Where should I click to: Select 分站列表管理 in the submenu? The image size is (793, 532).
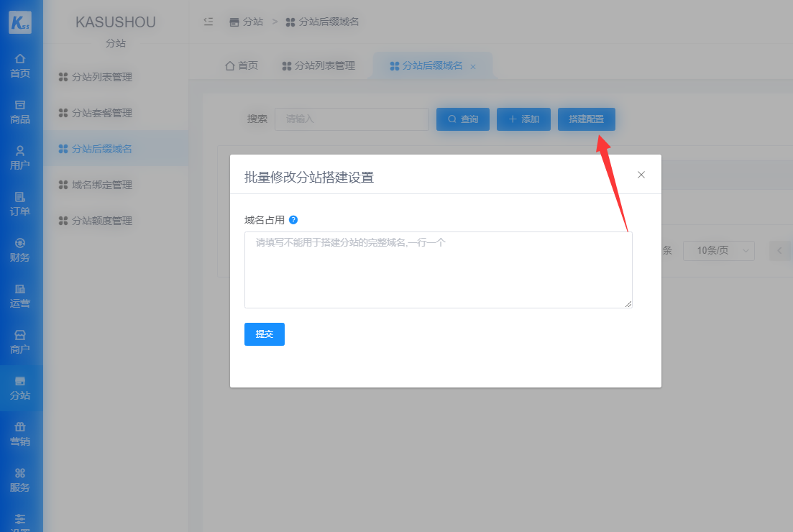116,77
